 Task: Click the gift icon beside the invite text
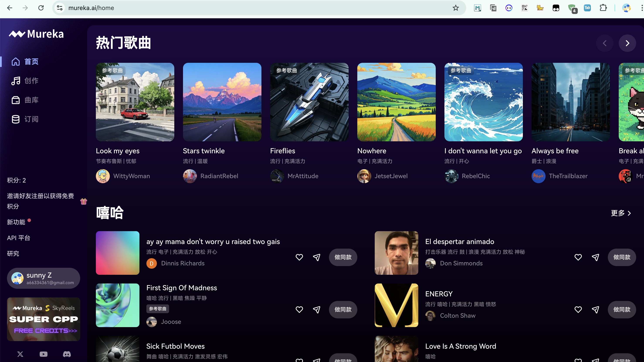pyautogui.click(x=83, y=201)
